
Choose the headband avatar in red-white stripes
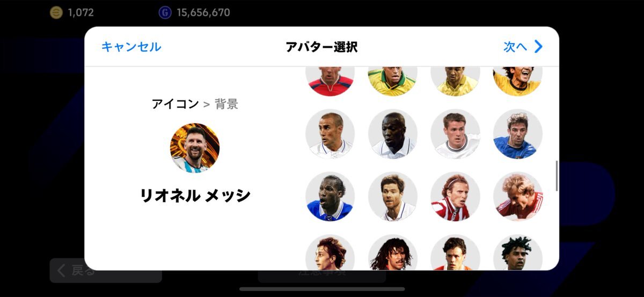pos(455,197)
